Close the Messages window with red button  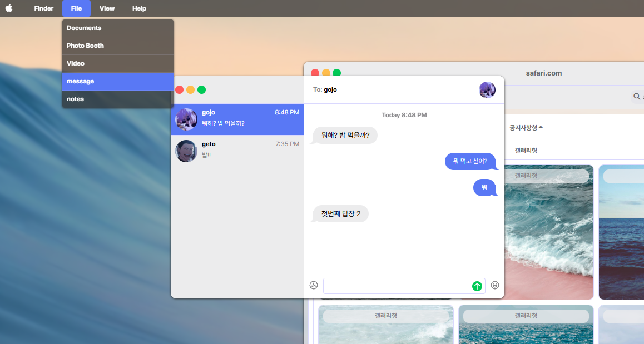(x=180, y=90)
